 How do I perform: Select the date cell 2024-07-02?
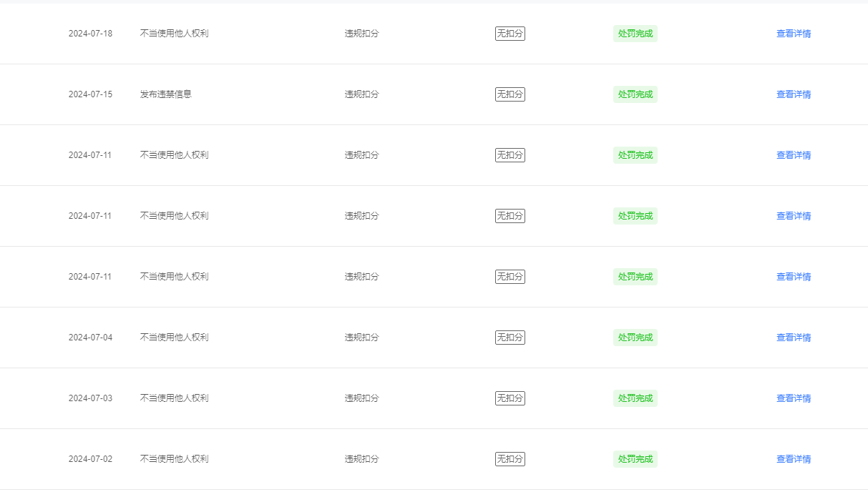pos(90,459)
